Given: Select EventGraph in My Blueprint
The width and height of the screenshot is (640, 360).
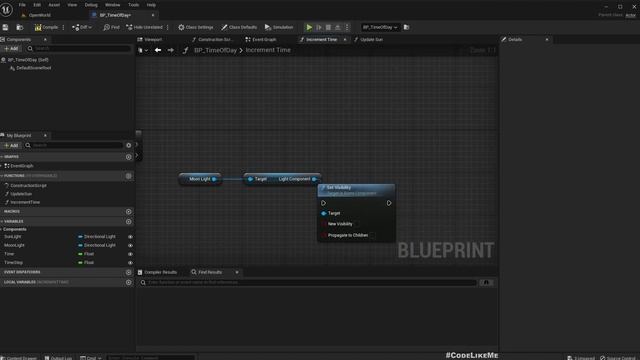Looking at the screenshot, I should click(22, 166).
